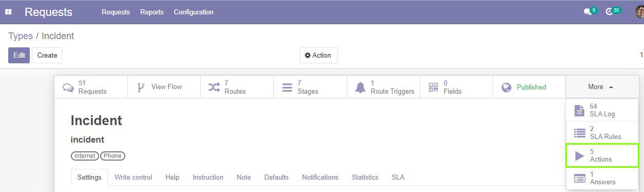Open the Route Triggers bell icon

pyautogui.click(x=361, y=88)
